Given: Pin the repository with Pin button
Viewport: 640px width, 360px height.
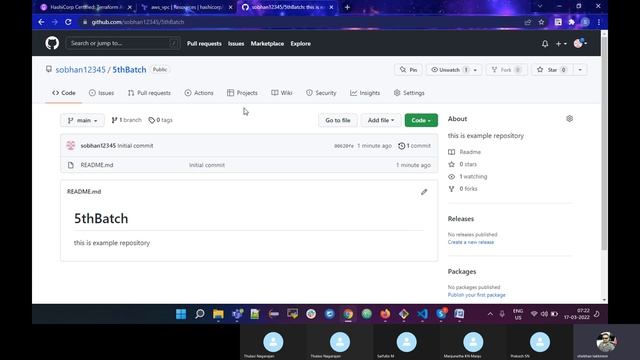Looking at the screenshot, I should (x=409, y=70).
